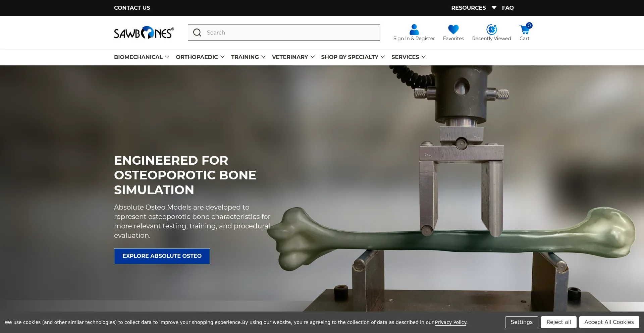Click the Recently Viewed text label
The width and height of the screenshot is (644, 333).
point(491,39)
